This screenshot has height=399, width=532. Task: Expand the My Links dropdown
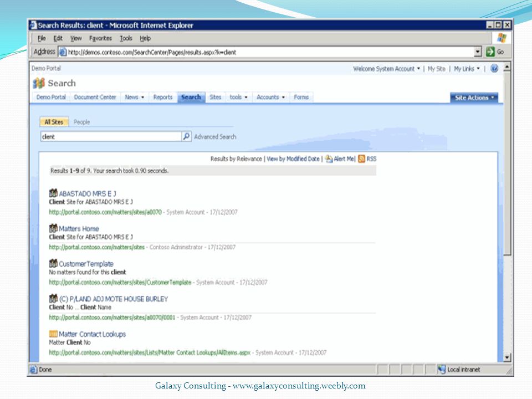coord(467,69)
